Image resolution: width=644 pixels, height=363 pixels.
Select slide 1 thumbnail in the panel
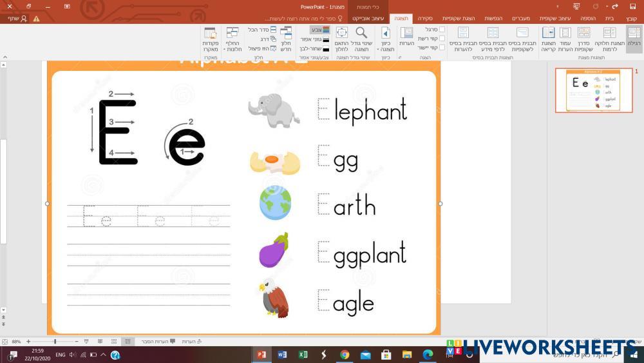[x=593, y=91]
